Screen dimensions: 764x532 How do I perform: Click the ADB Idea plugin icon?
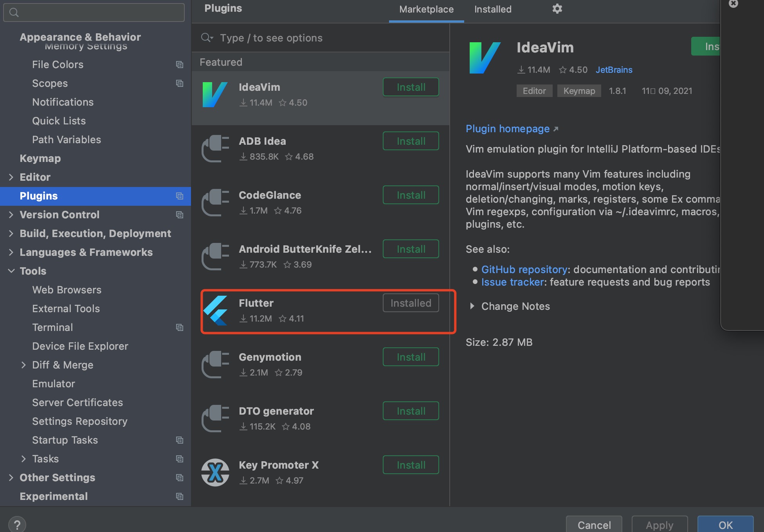click(x=215, y=148)
